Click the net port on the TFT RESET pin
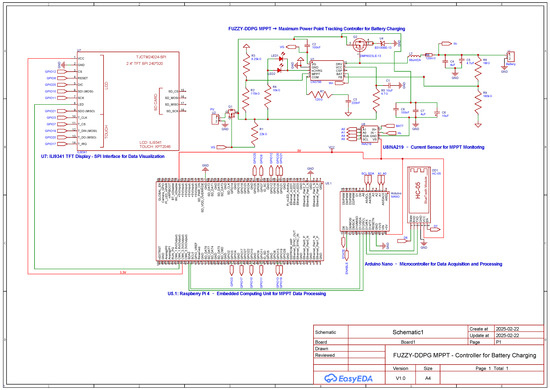 tap(61, 78)
